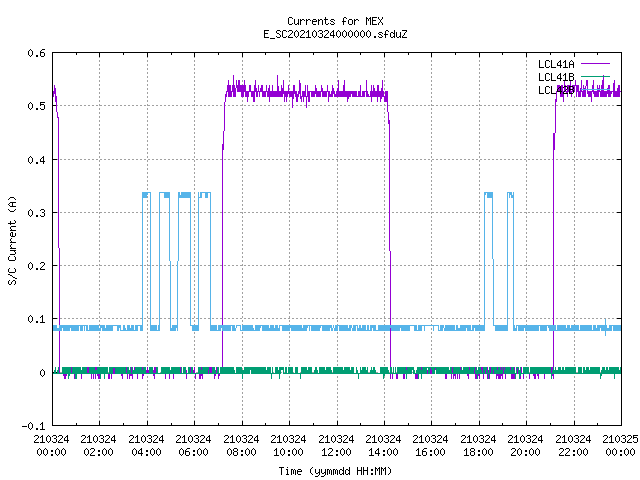Viewport: 640px width, 480px height.
Task: Click the 0.6 y-axis tick label
Action: [x=36, y=53]
